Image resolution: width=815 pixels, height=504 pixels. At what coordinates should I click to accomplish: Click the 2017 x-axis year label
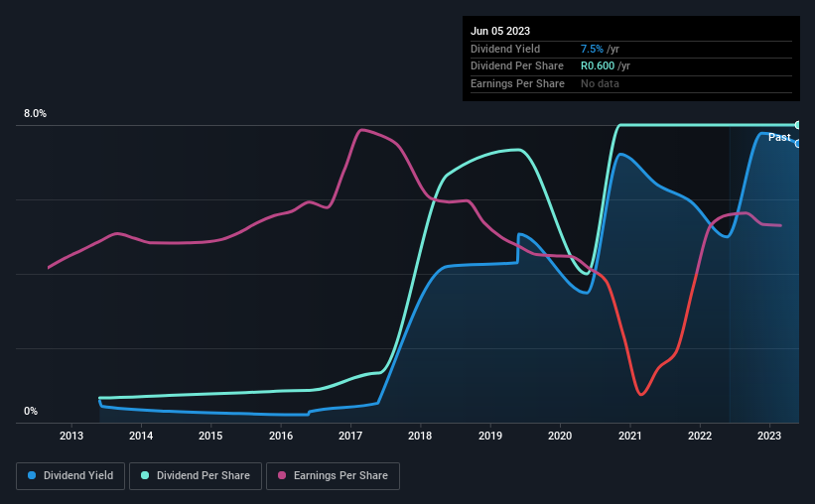click(350, 436)
